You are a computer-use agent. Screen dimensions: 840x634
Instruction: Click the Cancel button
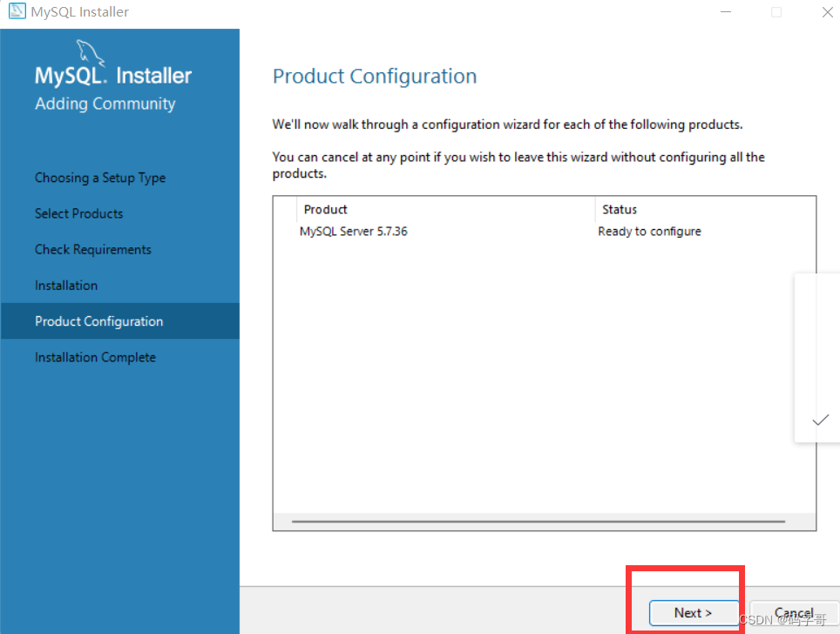(794, 612)
